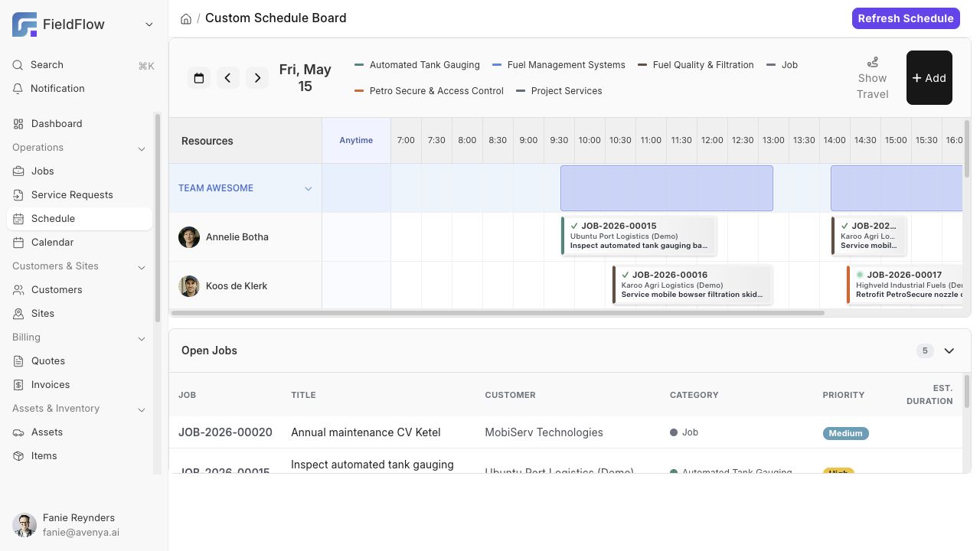Click the Search magnifier icon

point(18,65)
